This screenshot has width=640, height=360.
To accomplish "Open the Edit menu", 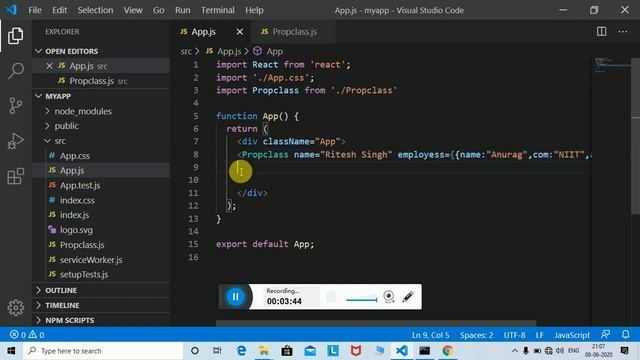I will point(59,10).
